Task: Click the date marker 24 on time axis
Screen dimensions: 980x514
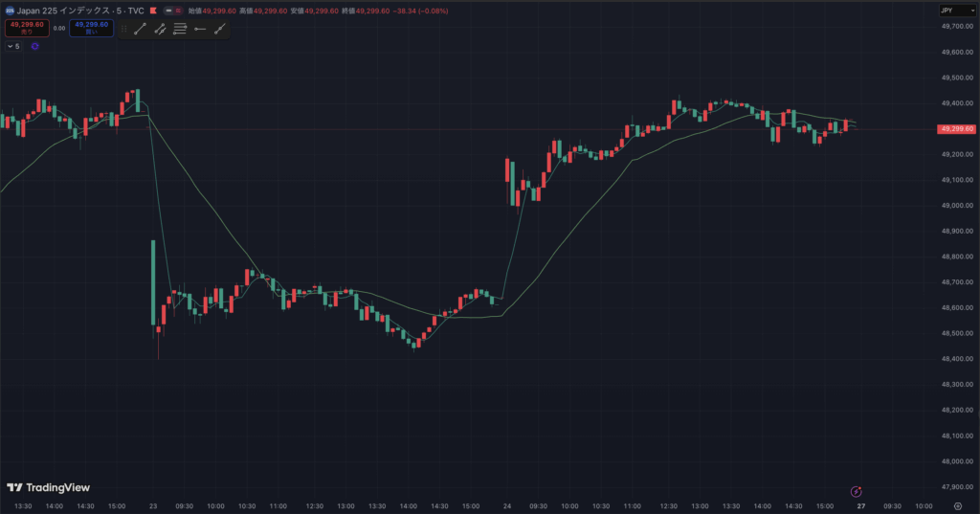Action: [x=506, y=505]
